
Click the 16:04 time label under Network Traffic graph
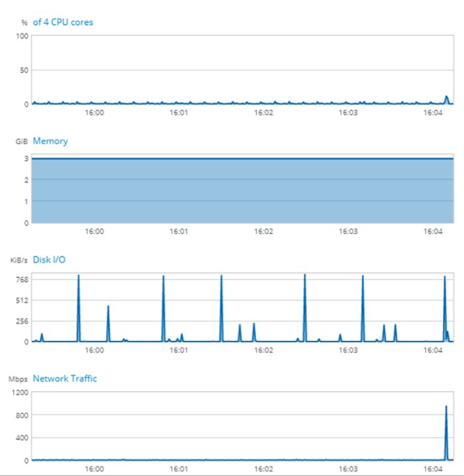tap(433, 469)
